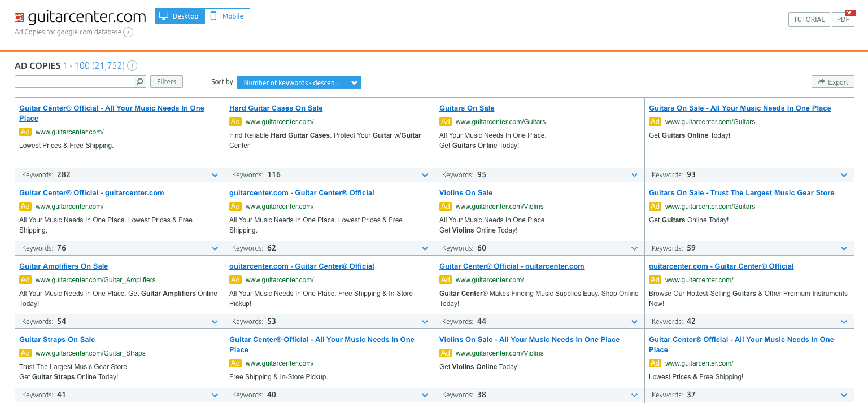Click www.guitarcenter.com/Guitar_Amplifiers URL
Image resolution: width=868 pixels, height=403 pixels.
point(95,280)
